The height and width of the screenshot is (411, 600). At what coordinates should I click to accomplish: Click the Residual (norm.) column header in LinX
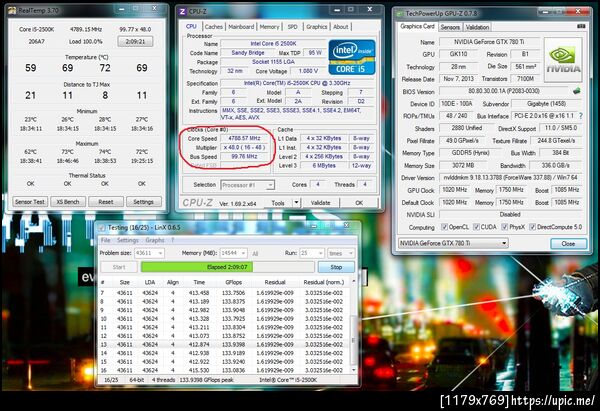(323, 282)
